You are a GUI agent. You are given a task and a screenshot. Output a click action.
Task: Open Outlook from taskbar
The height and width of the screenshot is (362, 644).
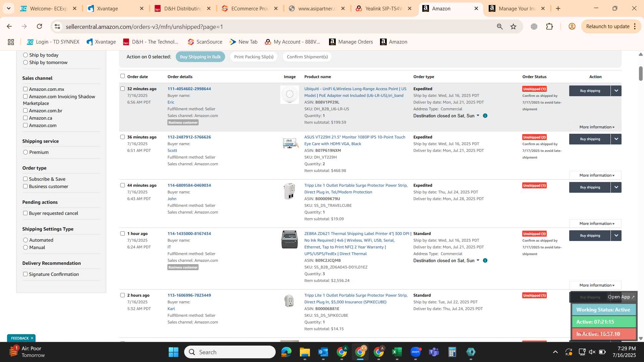click(x=323, y=352)
